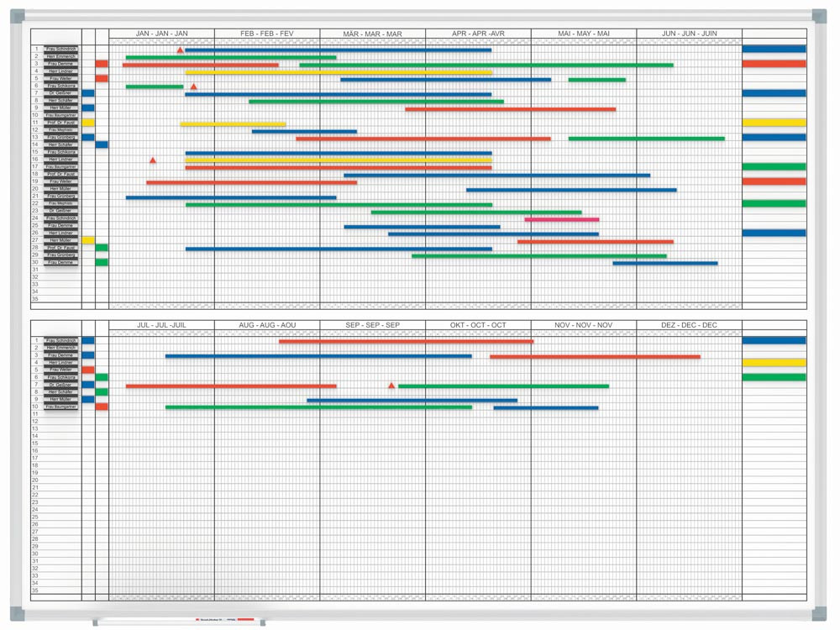Click the DEZ - DEC - DEC header
Screen dimensions: 840x630
pos(689,325)
